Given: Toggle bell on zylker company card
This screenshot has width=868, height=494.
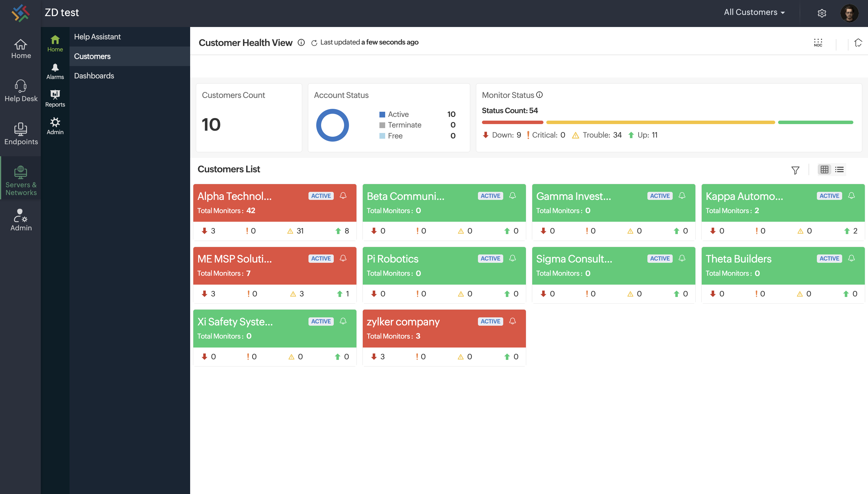Looking at the screenshot, I should (512, 321).
